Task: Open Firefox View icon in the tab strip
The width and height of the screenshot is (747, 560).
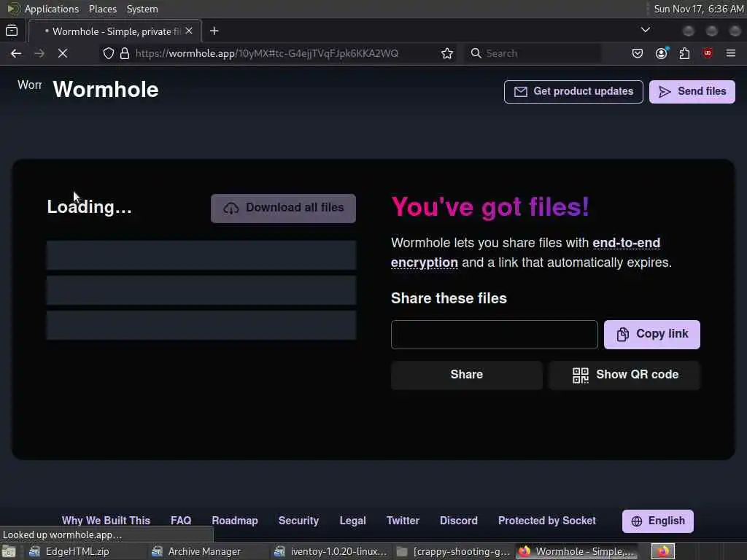Action: 12,31
